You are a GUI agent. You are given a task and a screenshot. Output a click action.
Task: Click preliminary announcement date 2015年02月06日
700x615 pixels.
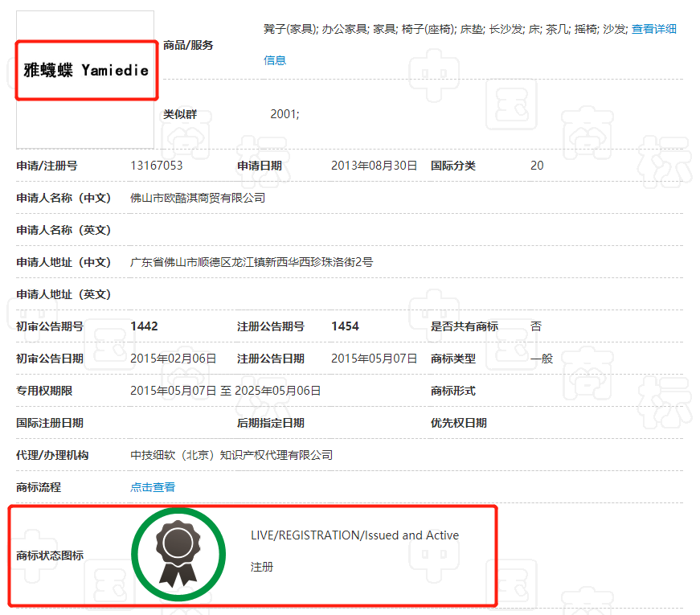[x=174, y=359]
